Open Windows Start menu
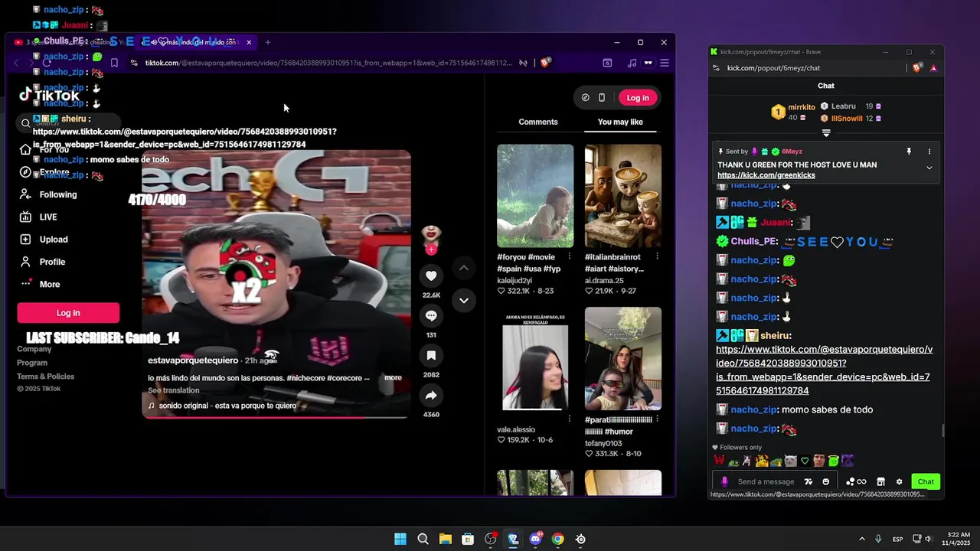Screen dimensions: 980x551 coord(400,539)
